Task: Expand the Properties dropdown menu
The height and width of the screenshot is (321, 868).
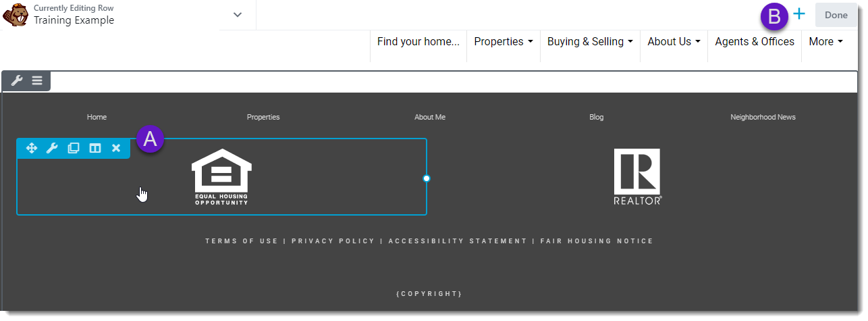Action: pyautogui.click(x=504, y=42)
